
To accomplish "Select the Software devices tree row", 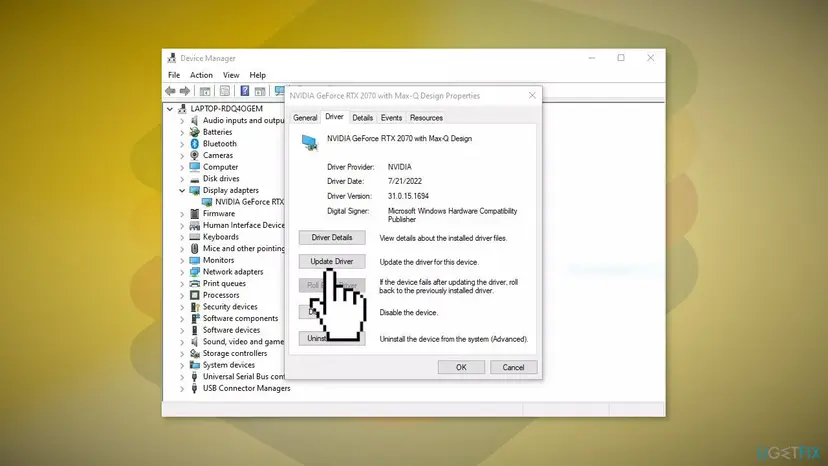I will [231, 330].
